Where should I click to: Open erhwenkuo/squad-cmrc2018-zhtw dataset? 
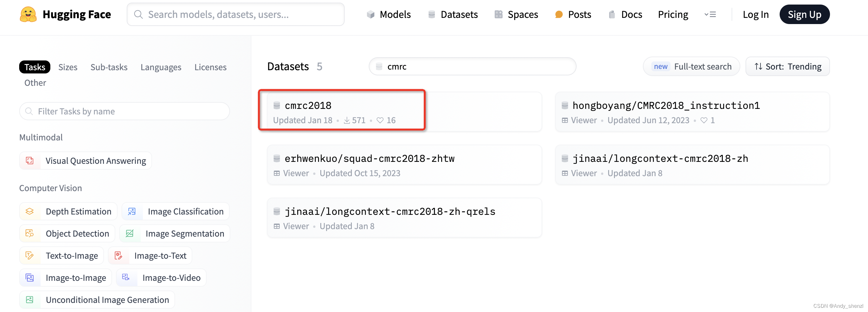(404, 165)
